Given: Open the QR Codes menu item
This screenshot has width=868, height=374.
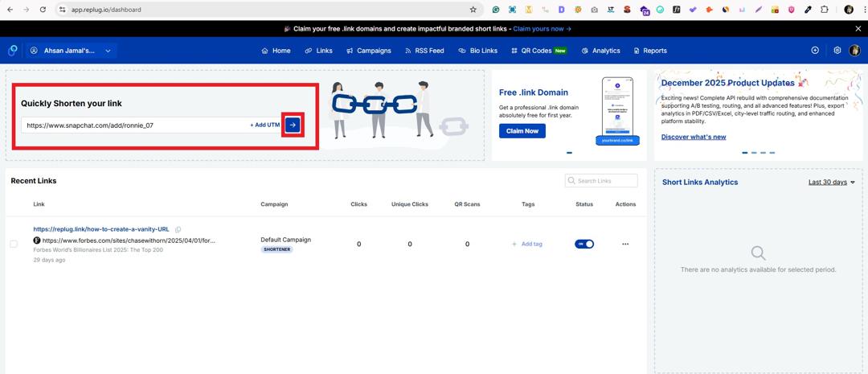Looking at the screenshot, I should point(538,51).
